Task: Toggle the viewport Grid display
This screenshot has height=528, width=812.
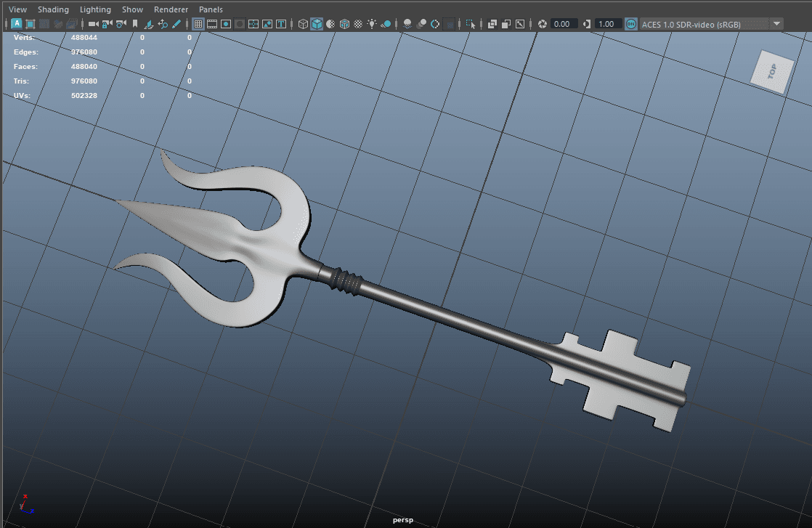Action: (x=198, y=24)
